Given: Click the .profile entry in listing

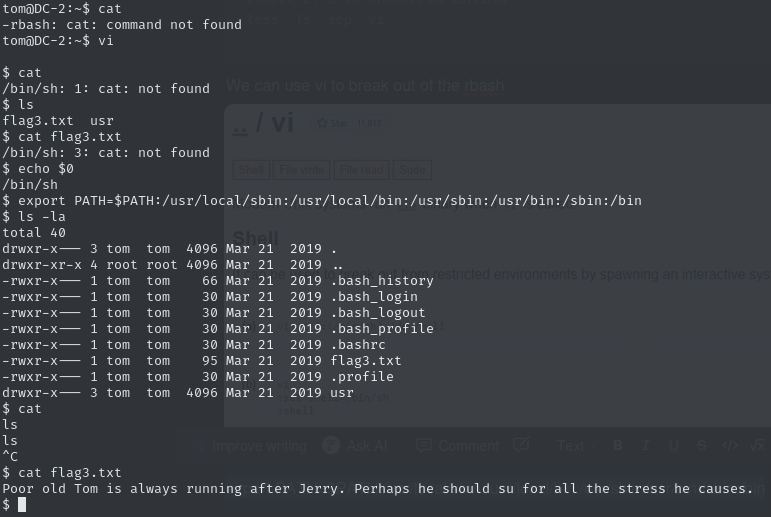Looking at the screenshot, I should [362, 376].
